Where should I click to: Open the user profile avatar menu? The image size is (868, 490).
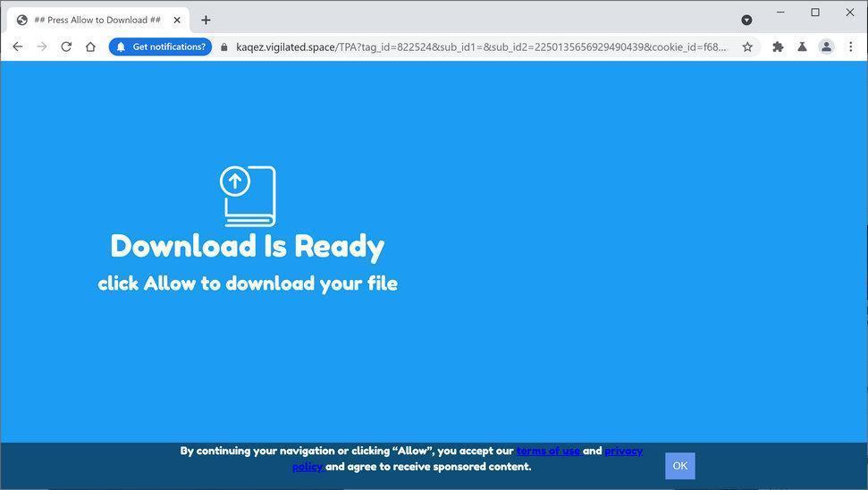point(827,47)
